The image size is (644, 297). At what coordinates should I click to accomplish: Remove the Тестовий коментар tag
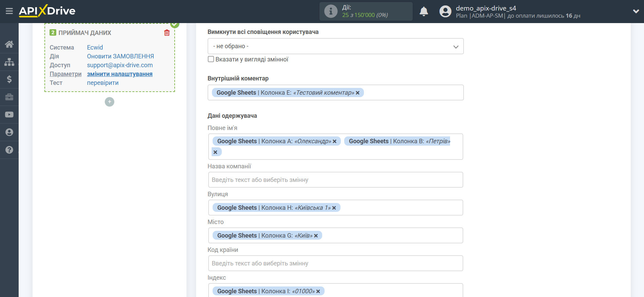357,93
